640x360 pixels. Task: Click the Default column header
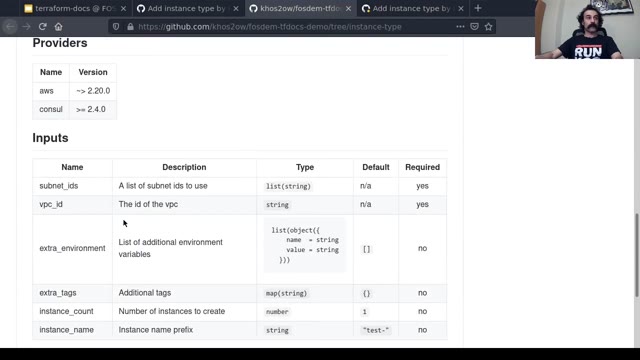click(376, 167)
